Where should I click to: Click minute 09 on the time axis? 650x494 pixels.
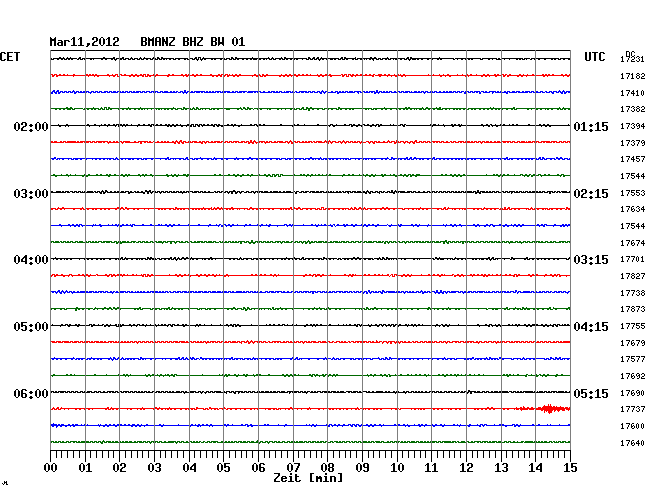(x=362, y=468)
